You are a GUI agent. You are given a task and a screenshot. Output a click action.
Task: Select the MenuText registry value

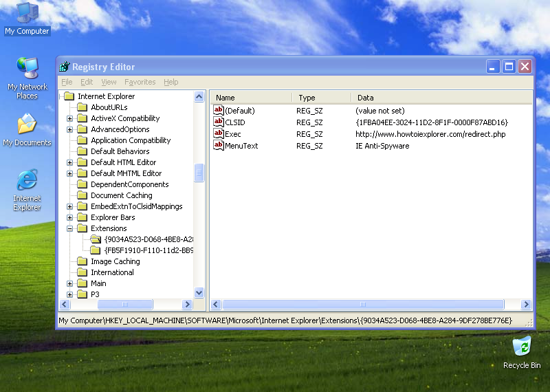[241, 146]
